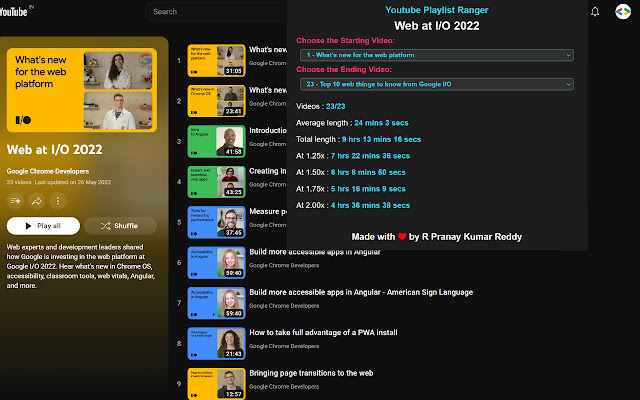Click the playlist description text in sidebar
The image size is (640, 400).
pos(81,266)
